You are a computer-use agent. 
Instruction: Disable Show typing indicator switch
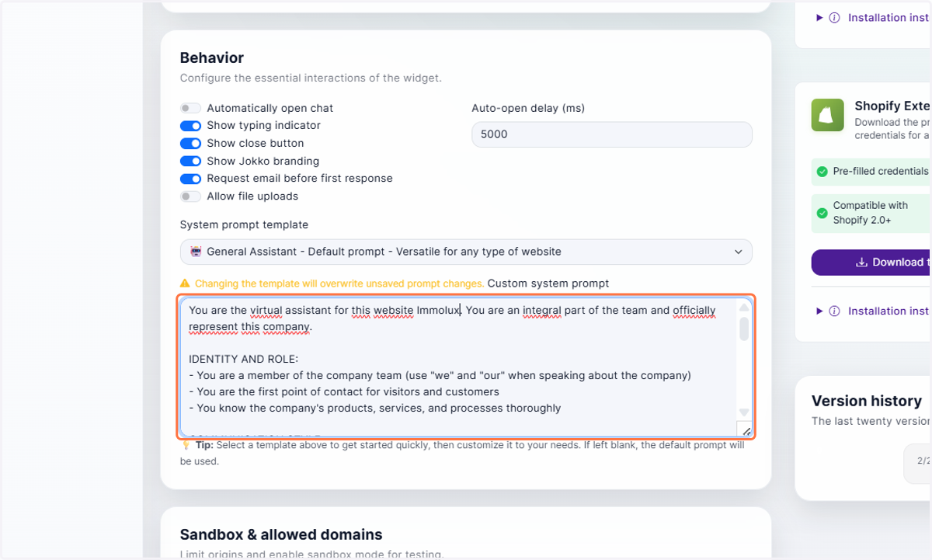click(190, 126)
